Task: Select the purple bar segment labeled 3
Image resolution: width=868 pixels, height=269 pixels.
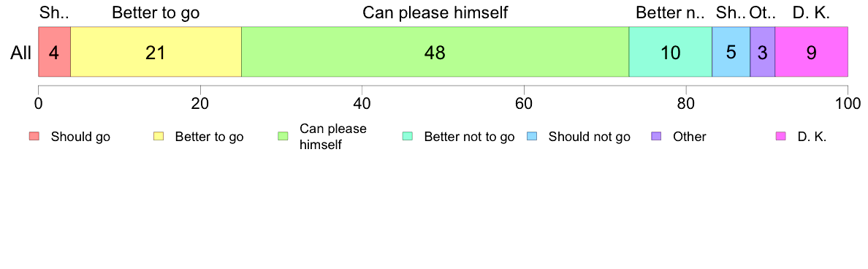Action: 762,51
